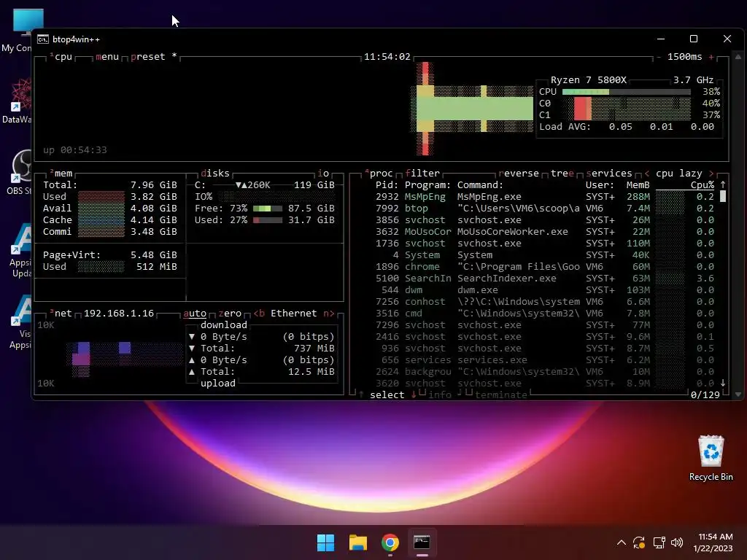The width and height of the screenshot is (747, 560).
Task: Click the CPU usage bar at 38%
Action: pyautogui.click(x=627, y=92)
